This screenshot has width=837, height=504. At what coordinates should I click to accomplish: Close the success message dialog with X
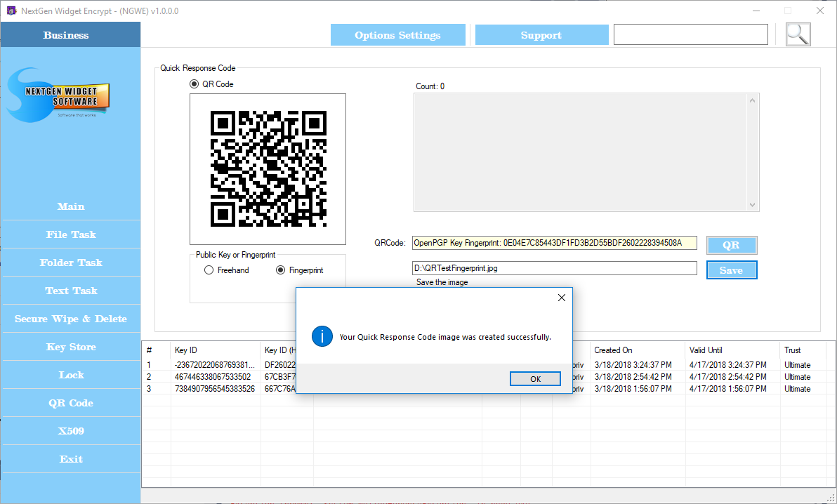[562, 298]
